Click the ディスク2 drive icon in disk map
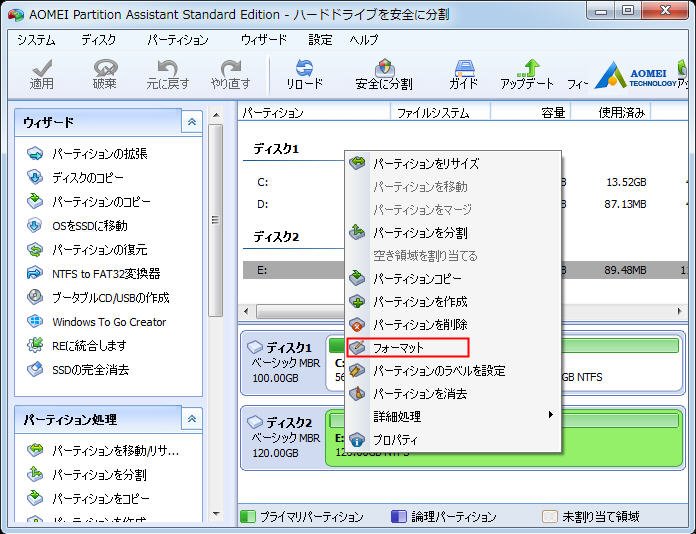Viewport: 696px width, 534px height. [255, 422]
